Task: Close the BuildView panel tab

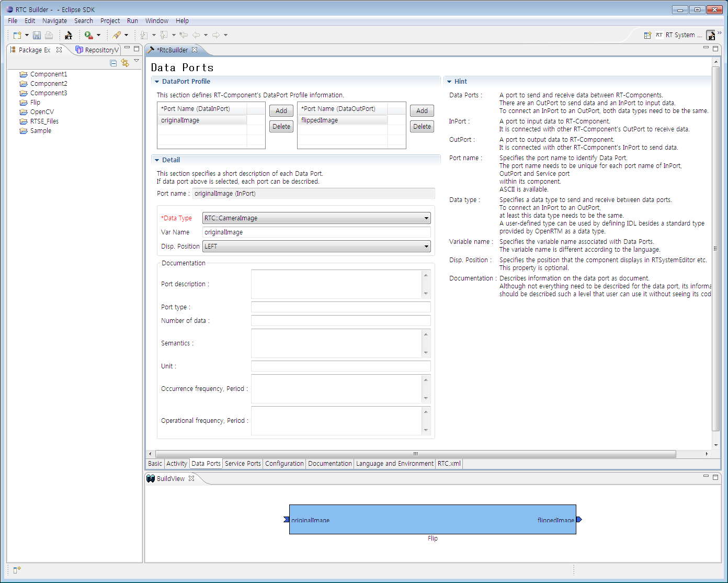Action: (191, 478)
